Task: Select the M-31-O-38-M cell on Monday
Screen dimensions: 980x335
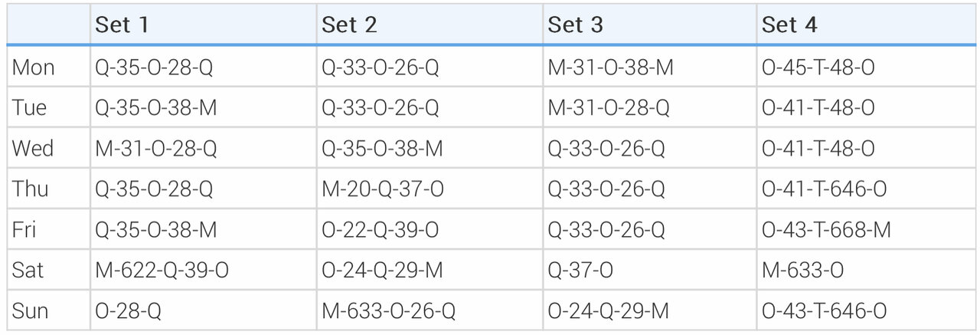Action: pos(610,67)
